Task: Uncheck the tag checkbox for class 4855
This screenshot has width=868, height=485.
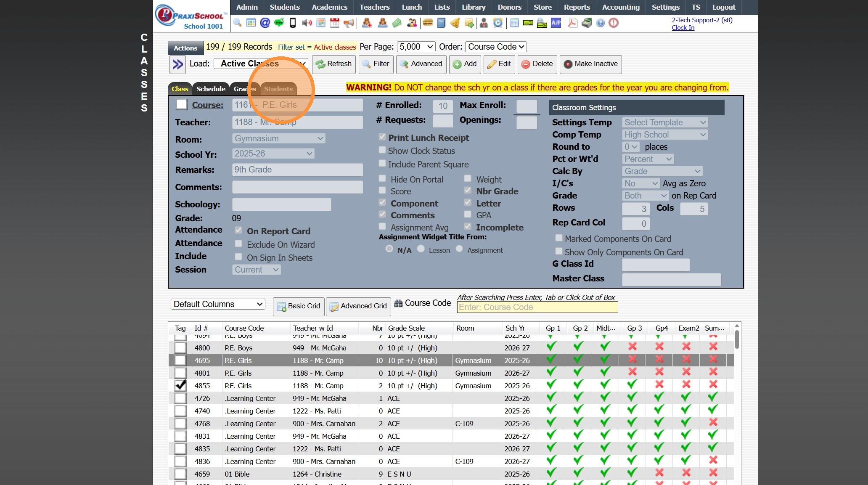Action: [180, 385]
